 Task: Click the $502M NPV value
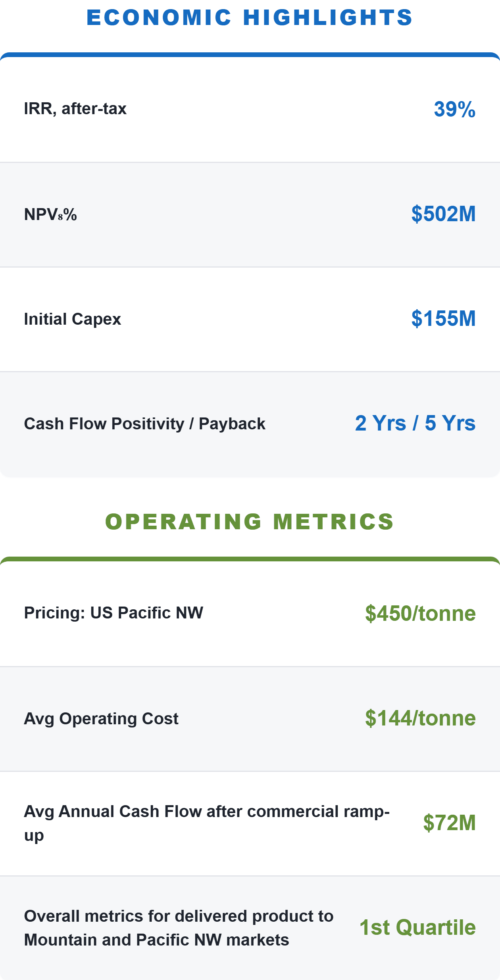point(444,214)
